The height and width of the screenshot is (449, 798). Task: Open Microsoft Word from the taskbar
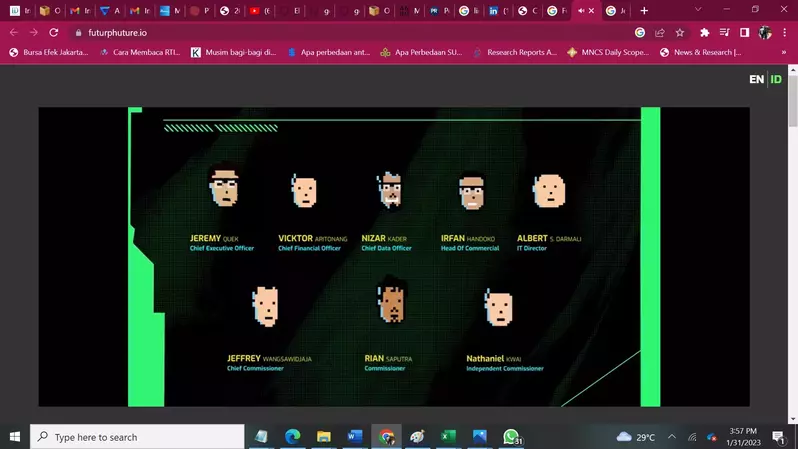coord(355,437)
